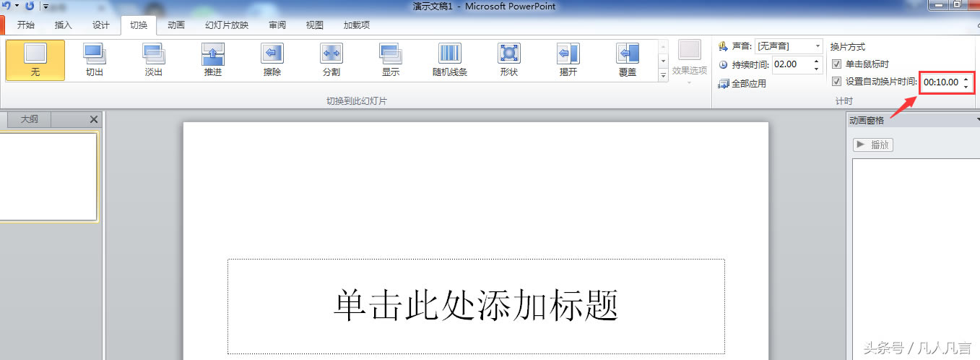Open the 幻灯片放映 ribbon tab
Image resolution: width=980 pixels, height=360 pixels.
coord(226,25)
